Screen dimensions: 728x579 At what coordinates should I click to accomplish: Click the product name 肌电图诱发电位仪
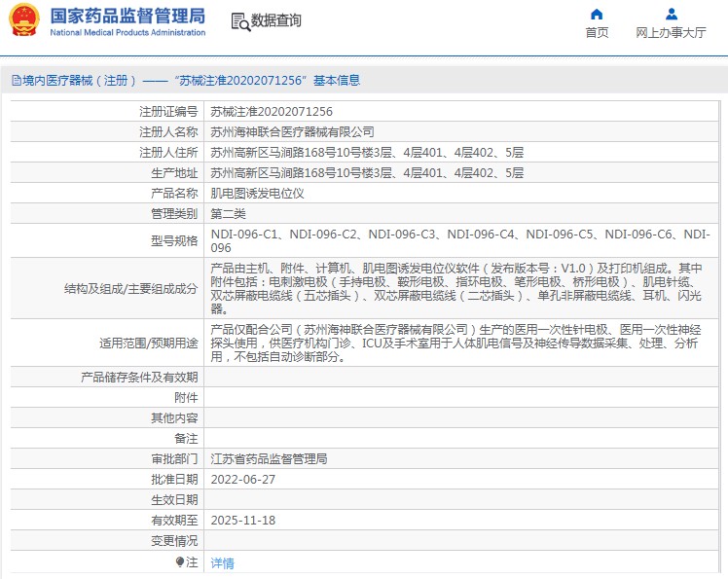(x=258, y=193)
